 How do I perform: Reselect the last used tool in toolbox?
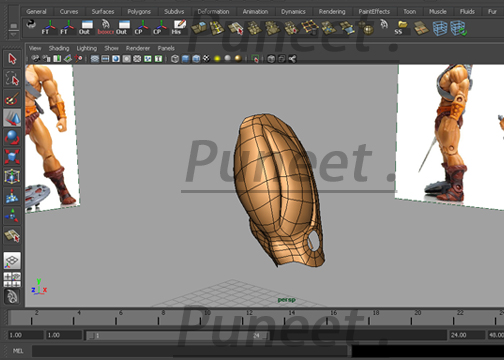point(12,235)
